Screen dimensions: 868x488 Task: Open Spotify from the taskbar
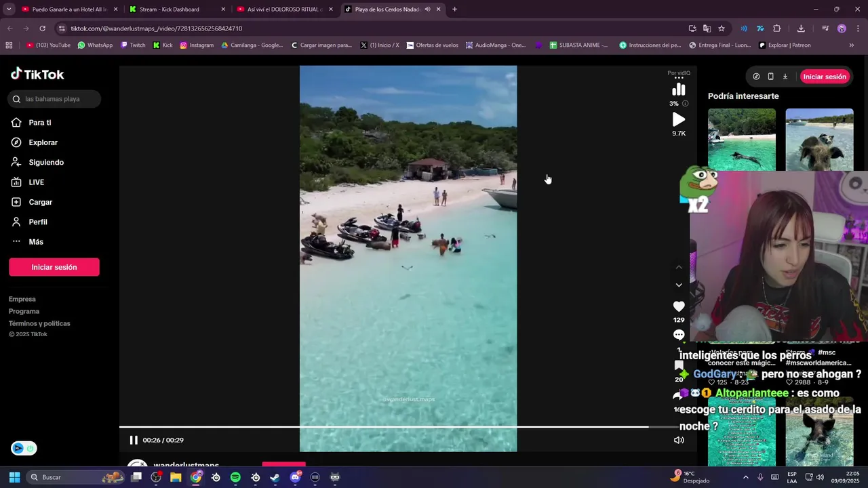235,477
